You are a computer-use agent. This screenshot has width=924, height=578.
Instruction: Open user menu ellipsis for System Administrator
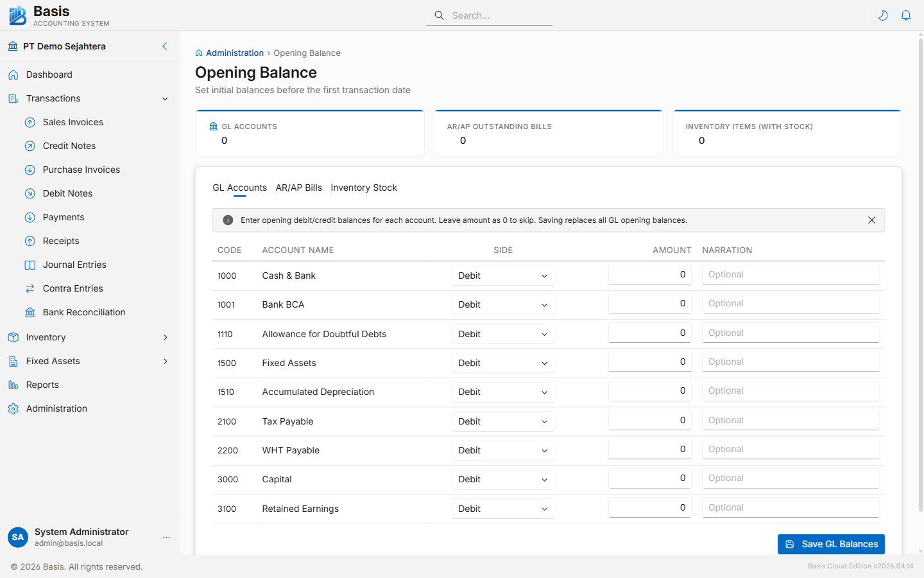coord(166,538)
